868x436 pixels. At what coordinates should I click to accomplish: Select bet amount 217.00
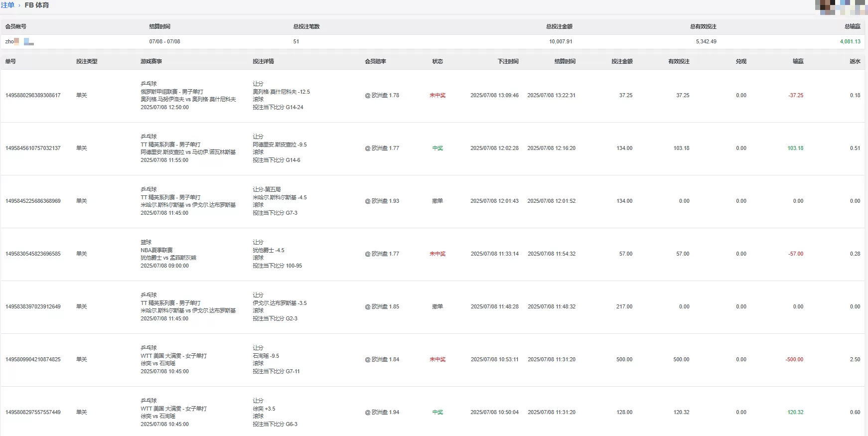(x=624, y=306)
